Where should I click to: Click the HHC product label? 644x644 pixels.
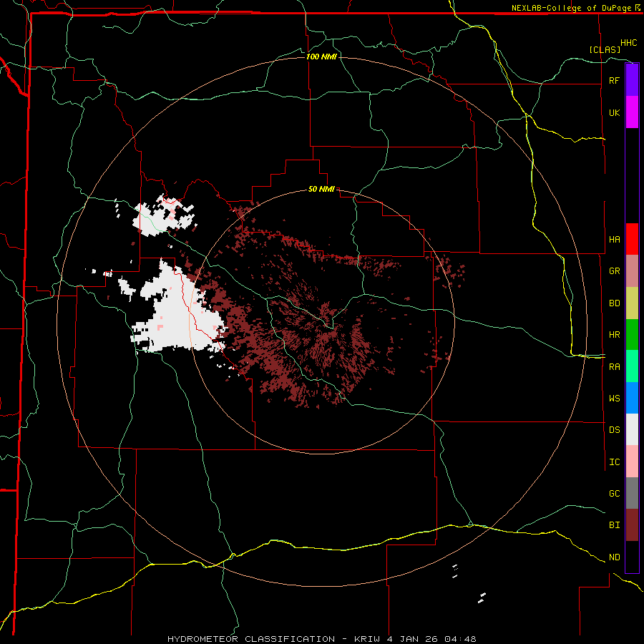tap(628, 43)
